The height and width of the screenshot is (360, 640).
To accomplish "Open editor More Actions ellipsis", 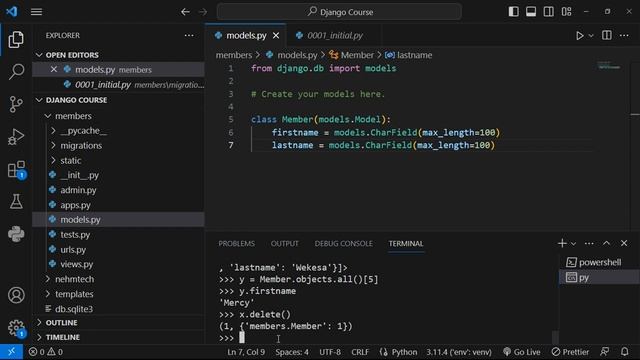I will pyautogui.click(x=624, y=36).
